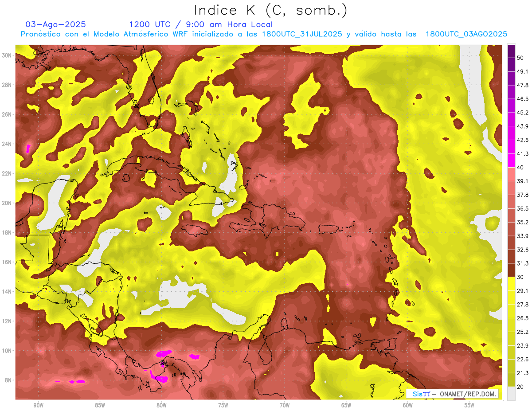Select the magenta legend band between 40 and 41.3
The height and width of the screenshot is (411, 532).
pos(511,160)
